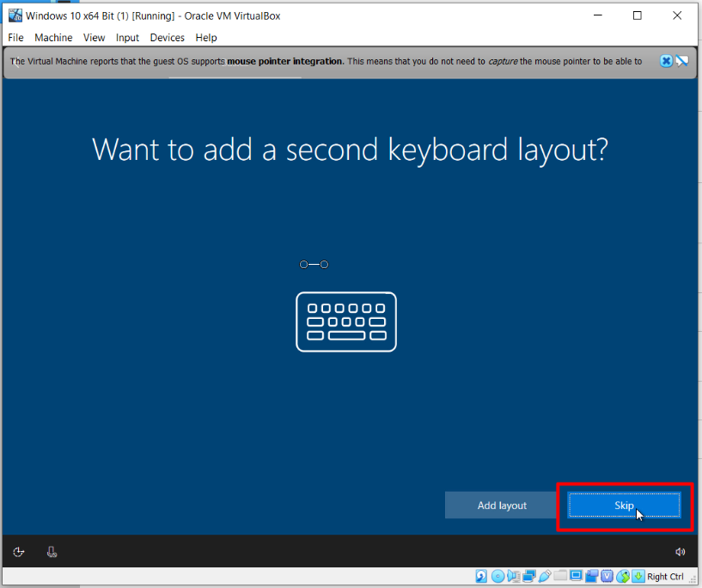Screen dimensions: 702x588
Task: Open the USB devices status icon
Action: coord(544,576)
